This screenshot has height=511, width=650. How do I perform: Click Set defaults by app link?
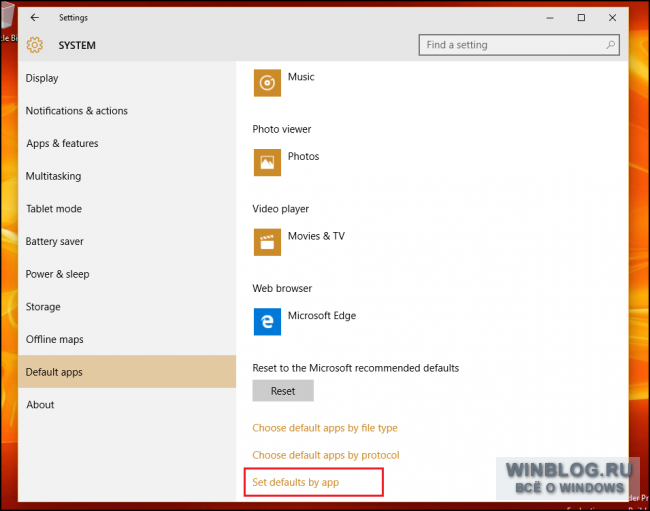296,482
